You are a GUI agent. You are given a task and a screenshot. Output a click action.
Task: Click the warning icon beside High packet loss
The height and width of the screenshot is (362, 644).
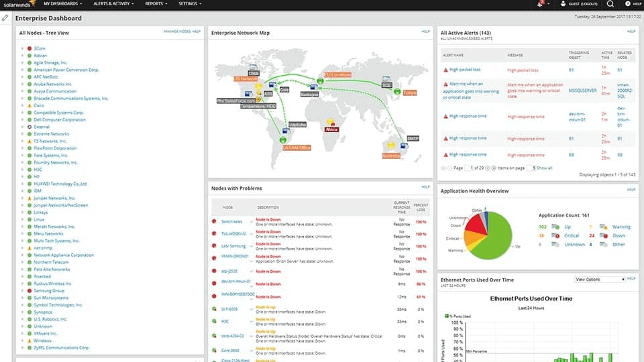(445, 70)
